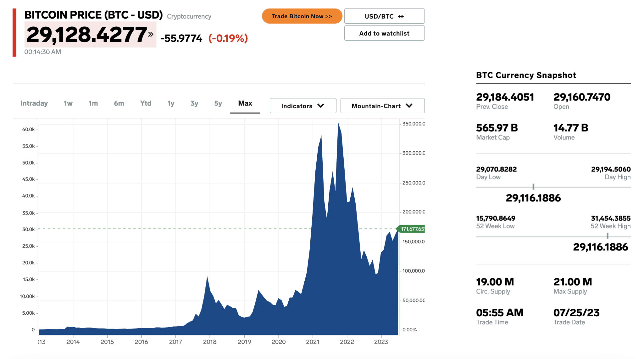Click the double-chevron beside the Bitcoin price
This screenshot has height=359, width=644.
pyautogui.click(x=151, y=34)
